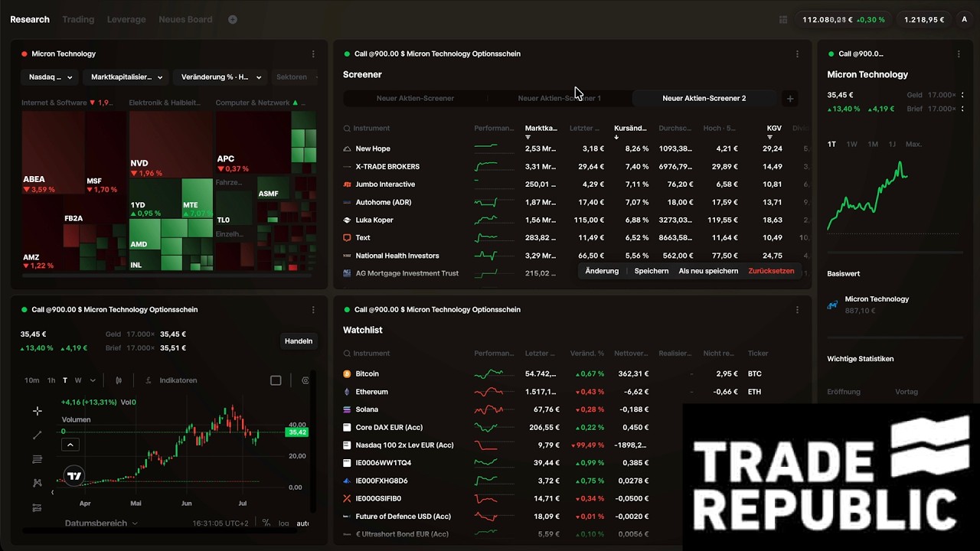The width and height of the screenshot is (980, 551).
Task: Click the Screener instrument search icon
Action: tap(347, 129)
